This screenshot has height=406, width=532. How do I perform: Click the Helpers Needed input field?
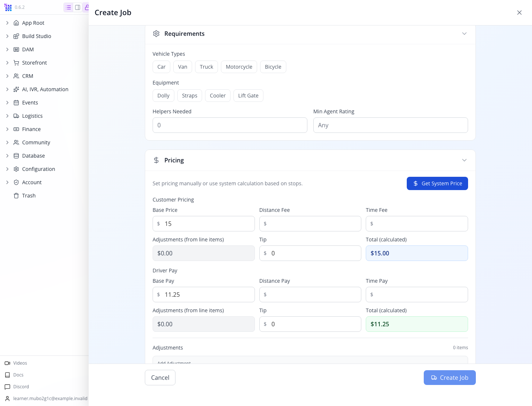click(230, 125)
